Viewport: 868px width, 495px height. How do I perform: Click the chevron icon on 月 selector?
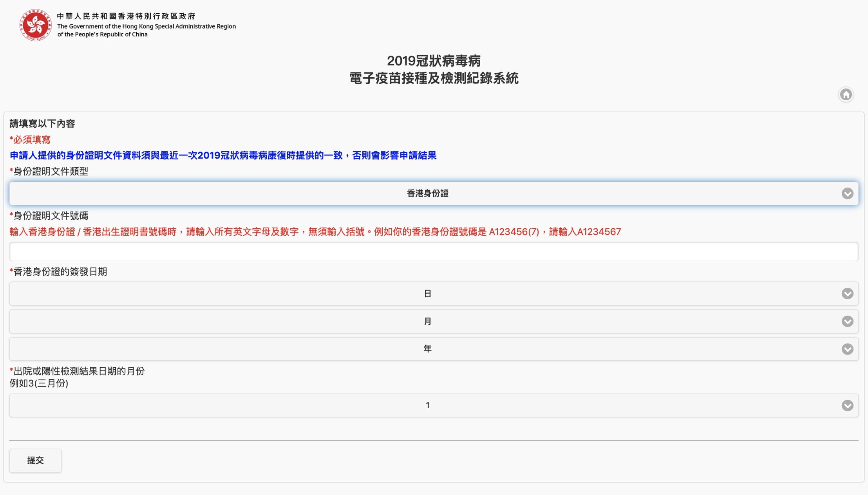(847, 322)
